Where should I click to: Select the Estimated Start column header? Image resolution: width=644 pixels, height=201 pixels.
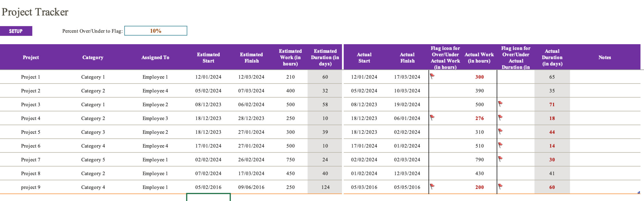tap(208, 57)
